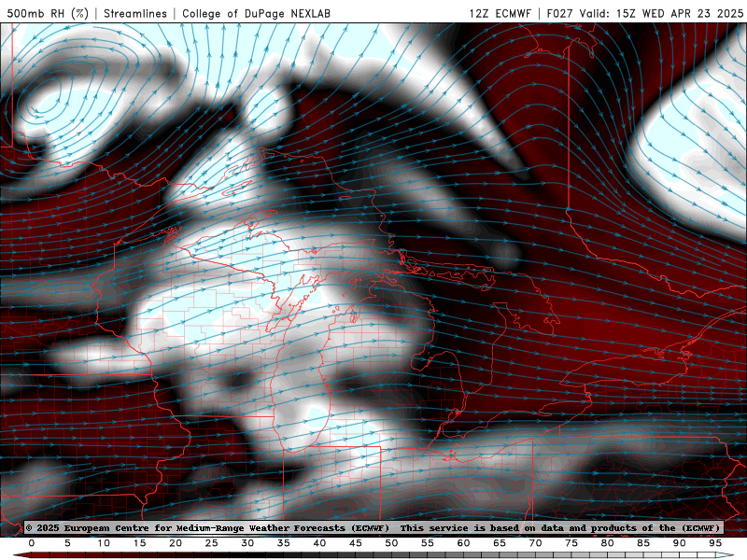Select the "F027" forecast hour text

[x=560, y=13]
